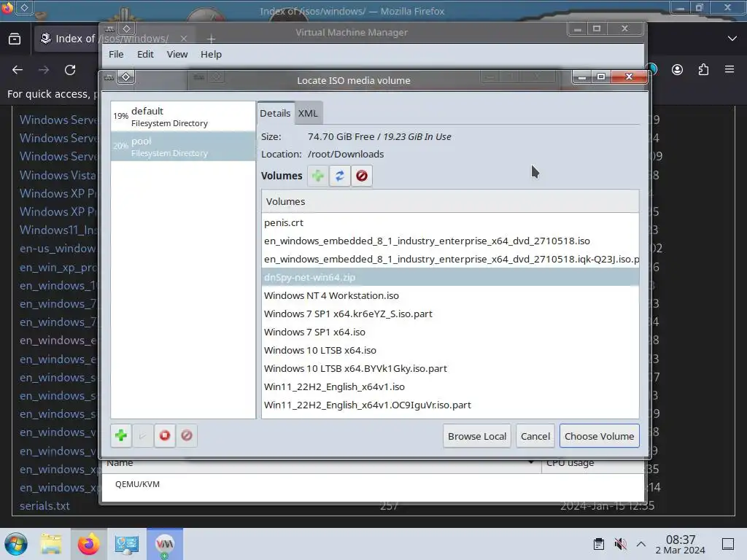Reload the Firefox page
Screen dimensions: 747x560
point(70,70)
